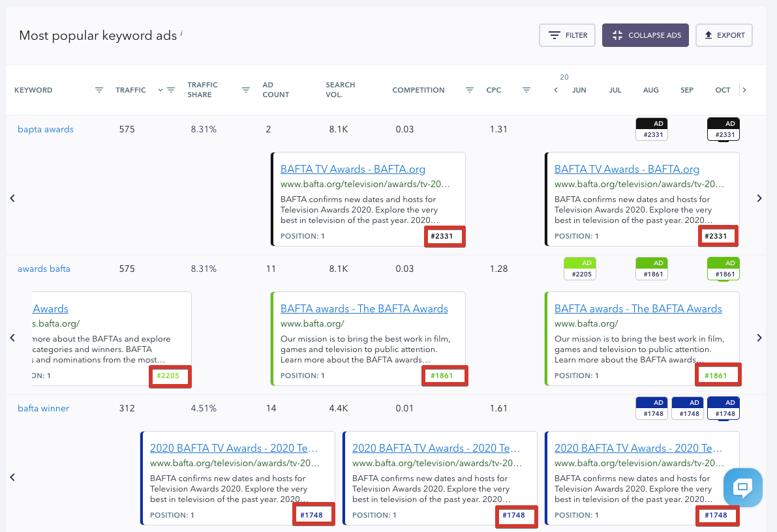The height and width of the screenshot is (532, 777).
Task: Toggle the Traffic column sort chevron
Action: pos(160,90)
